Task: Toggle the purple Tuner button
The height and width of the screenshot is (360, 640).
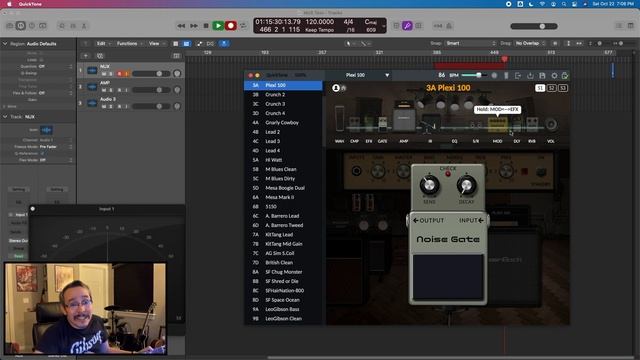Action: [407, 26]
